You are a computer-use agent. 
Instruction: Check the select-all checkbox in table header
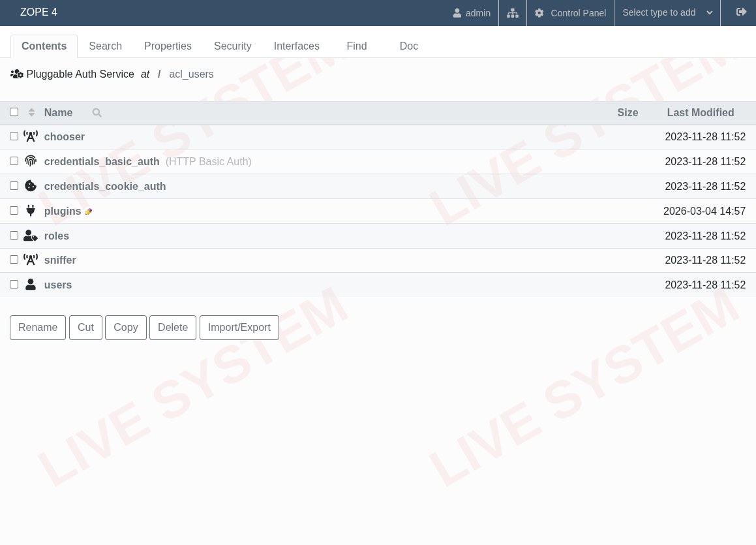(14, 112)
